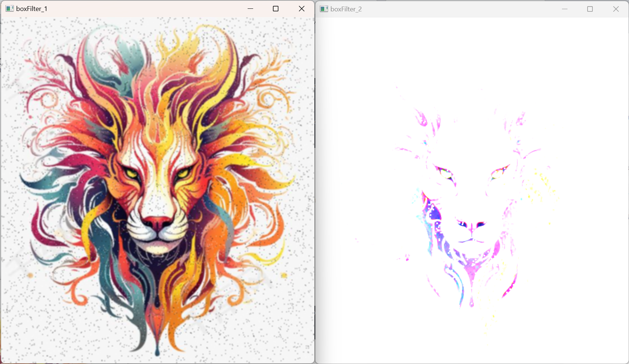Minimize the boxFilter_1 window
The image size is (629, 364).
pos(251,9)
